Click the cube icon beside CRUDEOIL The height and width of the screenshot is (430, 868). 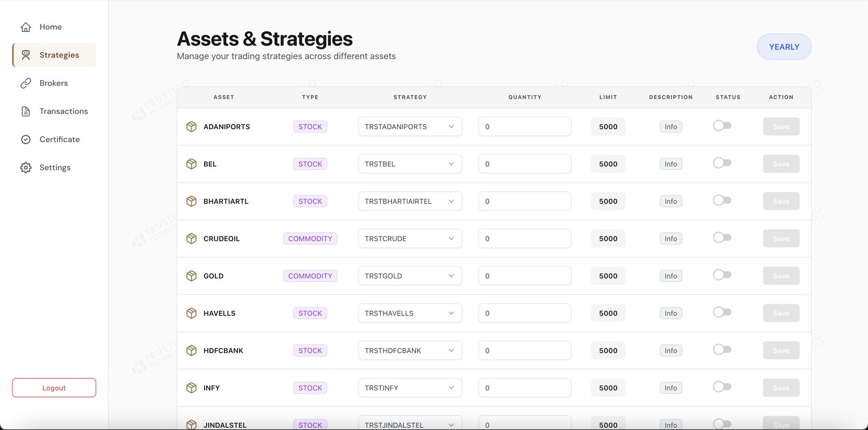(x=192, y=238)
